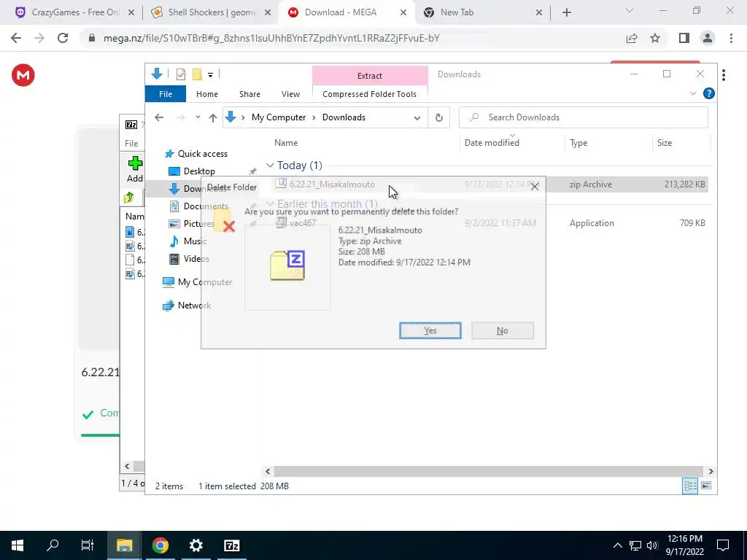Select Network in navigation pane
747x560 pixels.
194,306
